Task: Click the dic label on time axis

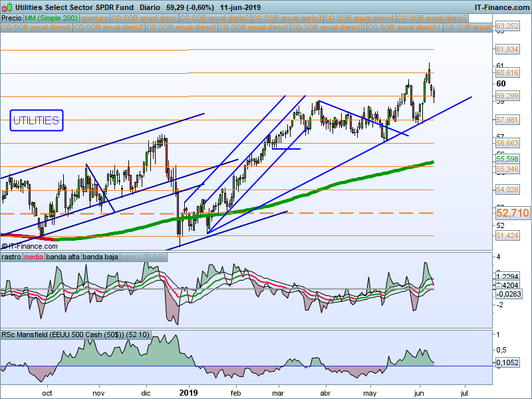Action: tap(146, 393)
